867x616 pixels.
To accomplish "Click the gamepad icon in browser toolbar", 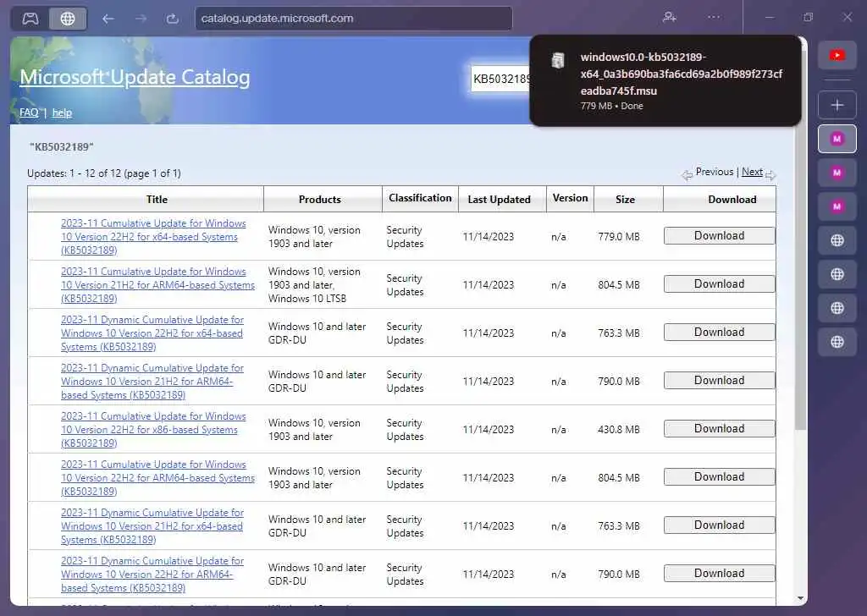I will point(30,19).
